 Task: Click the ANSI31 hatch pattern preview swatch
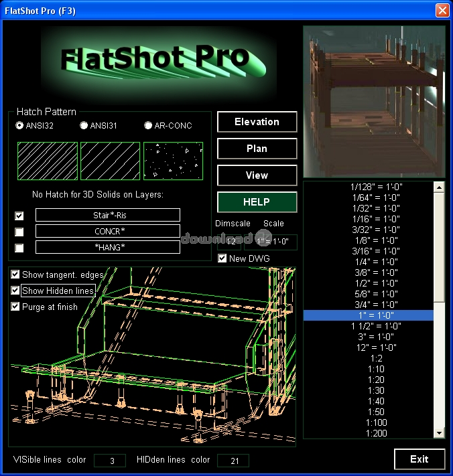[x=110, y=161]
